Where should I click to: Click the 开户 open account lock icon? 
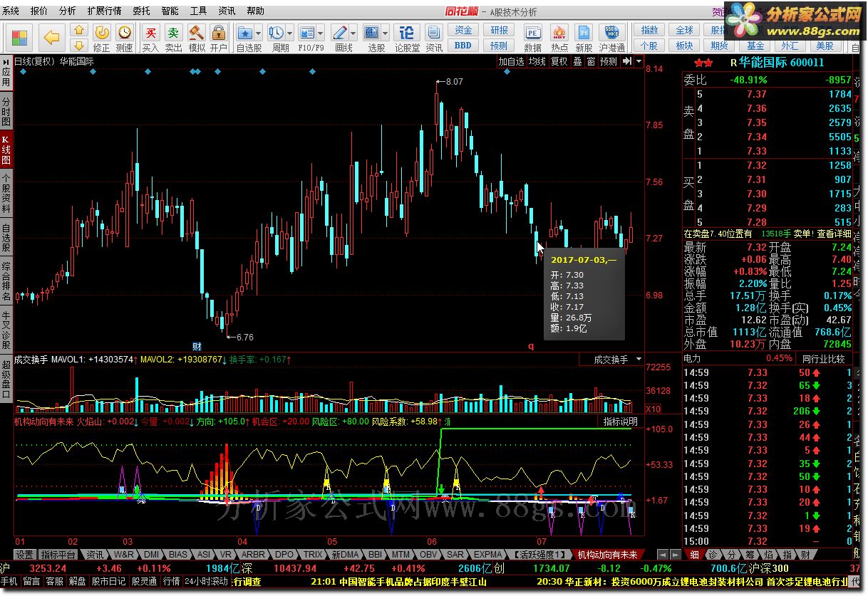[x=219, y=38]
